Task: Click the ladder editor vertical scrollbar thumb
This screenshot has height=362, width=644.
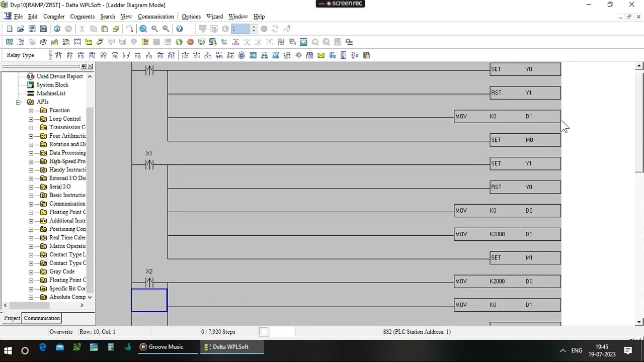Action: click(x=639, y=123)
